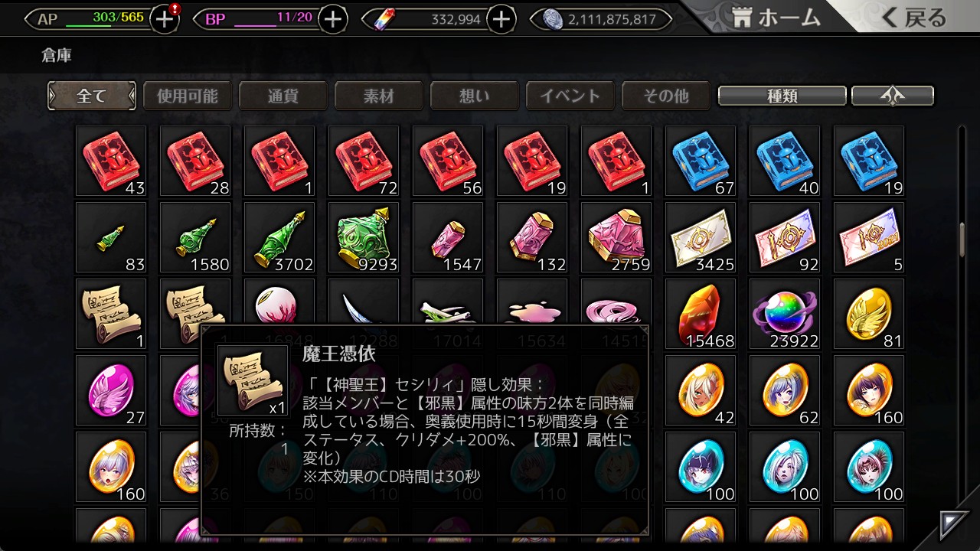The width and height of the screenshot is (980, 551).
Task: Expand the corner triangle menu at bottom right
Action: pos(955,525)
